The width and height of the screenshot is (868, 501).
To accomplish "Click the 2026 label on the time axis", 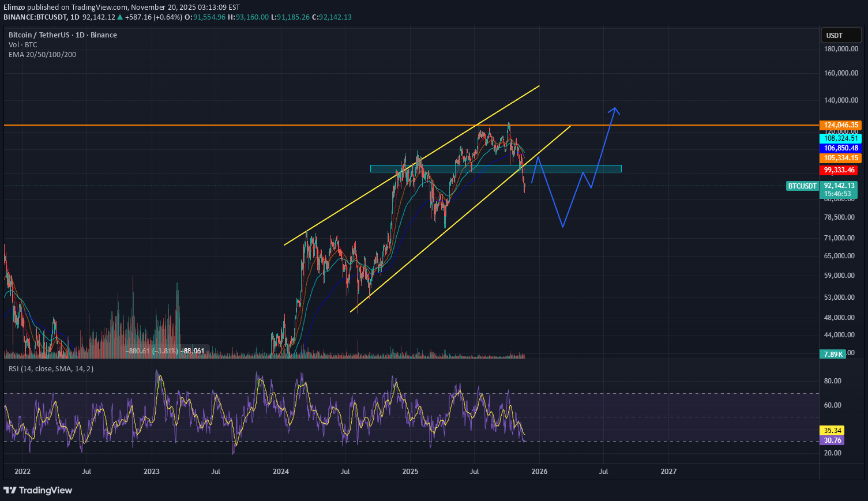I will click(x=539, y=472).
